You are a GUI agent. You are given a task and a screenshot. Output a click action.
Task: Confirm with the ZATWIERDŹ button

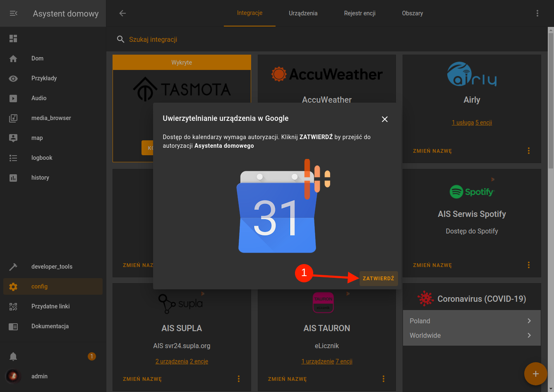coord(379,279)
